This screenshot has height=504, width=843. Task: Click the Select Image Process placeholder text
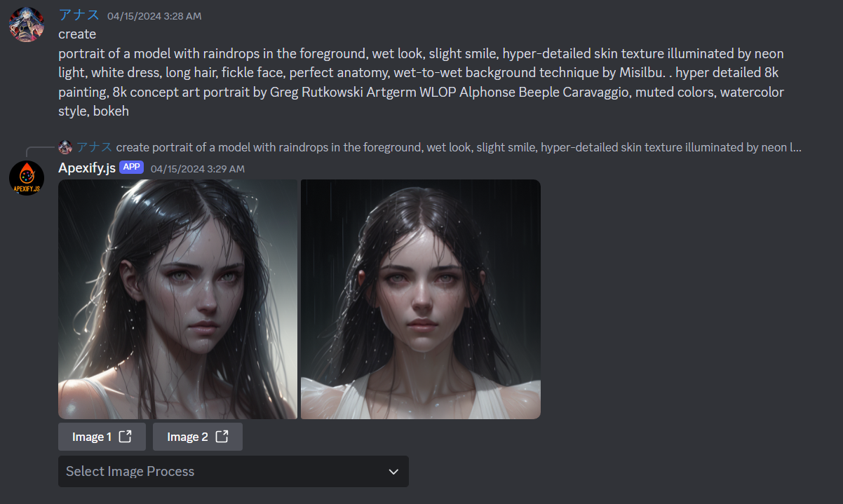point(130,472)
